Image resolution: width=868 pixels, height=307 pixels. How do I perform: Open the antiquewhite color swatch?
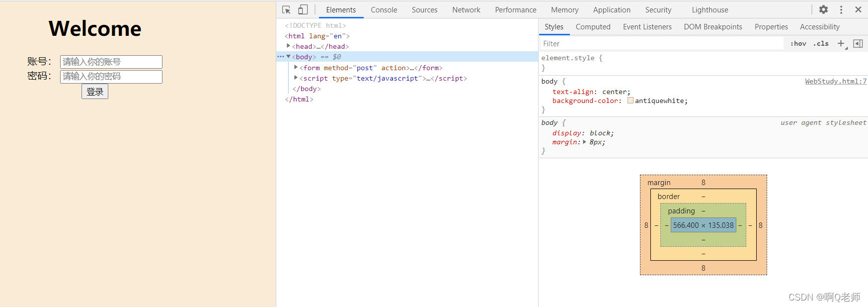click(631, 101)
